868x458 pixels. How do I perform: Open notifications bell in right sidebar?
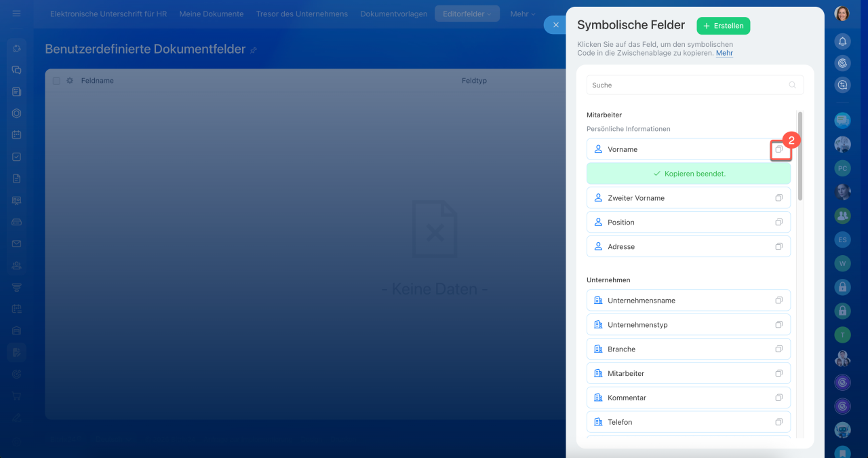(x=842, y=41)
